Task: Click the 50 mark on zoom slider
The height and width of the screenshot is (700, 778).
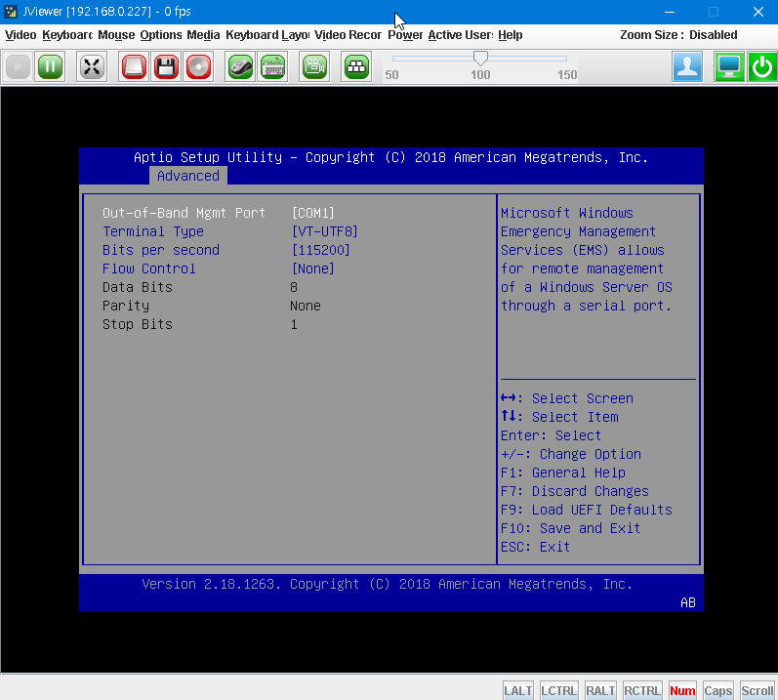Action: [x=391, y=75]
